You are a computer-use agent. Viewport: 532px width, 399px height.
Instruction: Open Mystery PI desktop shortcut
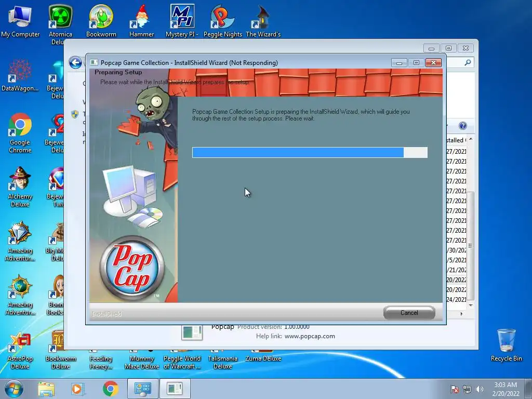[x=182, y=21]
